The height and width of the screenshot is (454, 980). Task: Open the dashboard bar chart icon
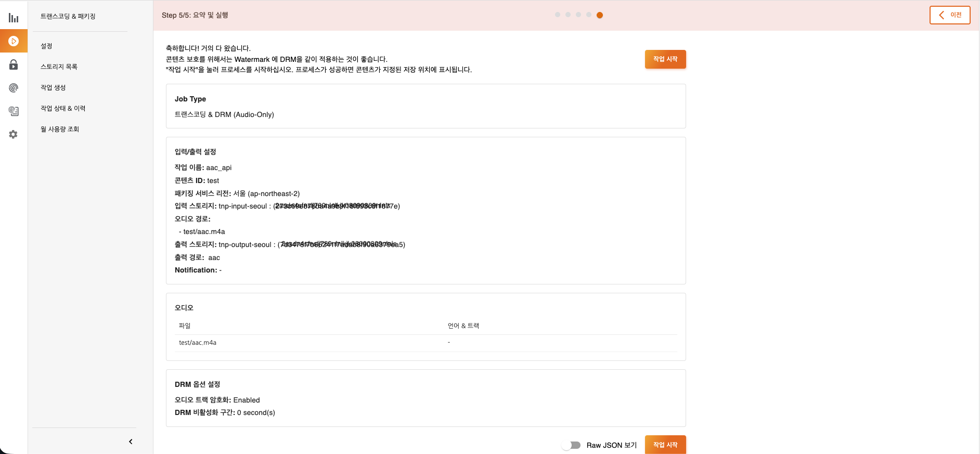tap(14, 18)
